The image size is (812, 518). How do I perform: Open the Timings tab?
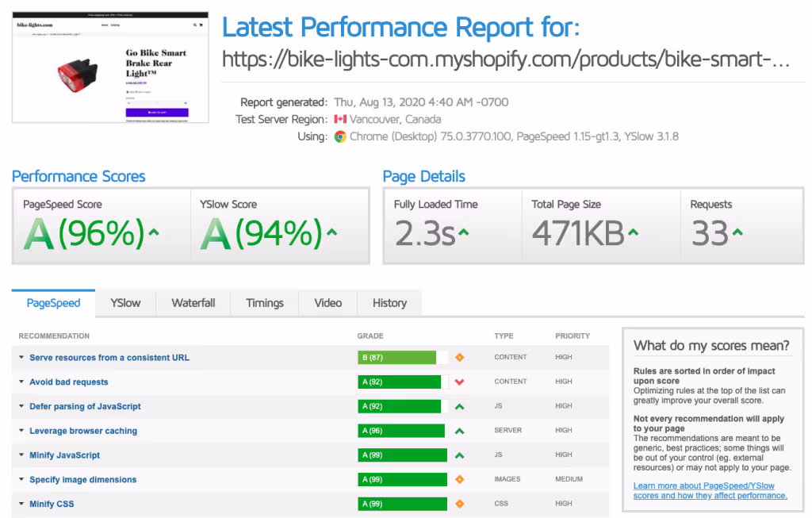tap(265, 303)
